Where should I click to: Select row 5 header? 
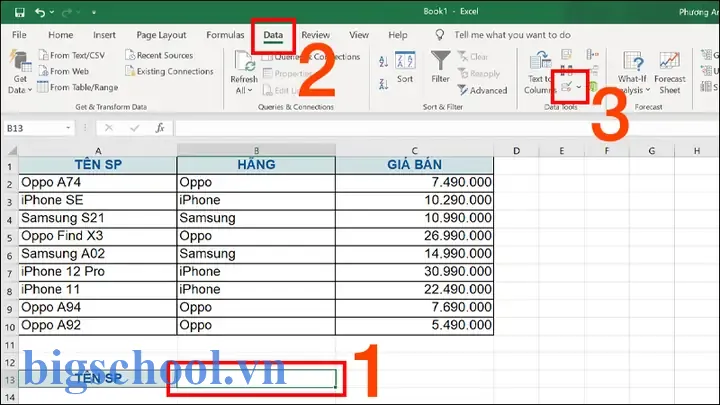(10, 236)
